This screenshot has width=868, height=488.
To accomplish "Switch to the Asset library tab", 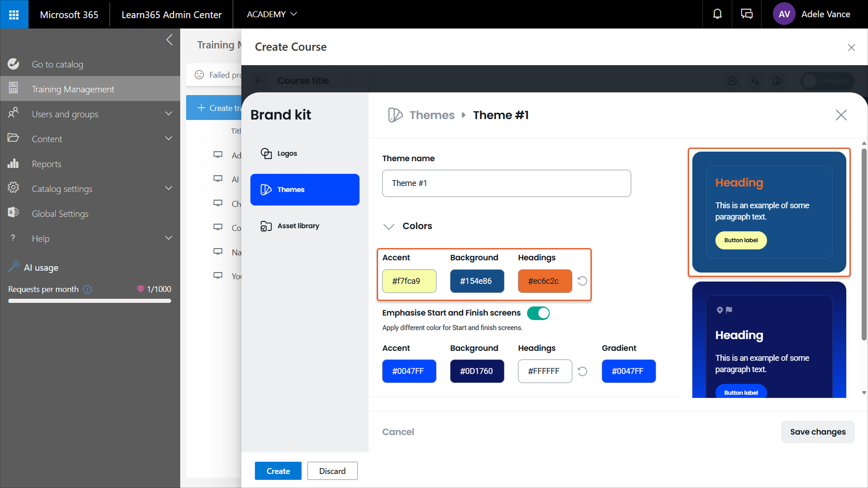I will click(x=298, y=226).
